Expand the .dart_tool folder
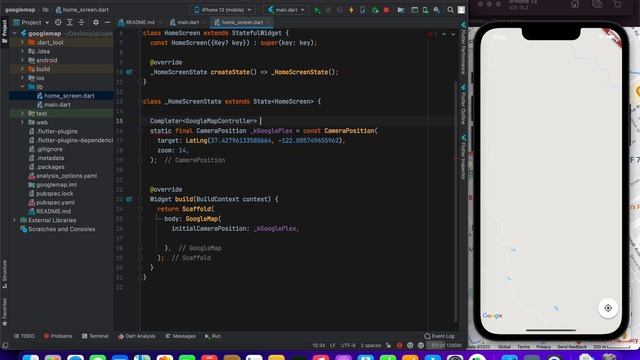The image size is (640, 360). (22, 42)
